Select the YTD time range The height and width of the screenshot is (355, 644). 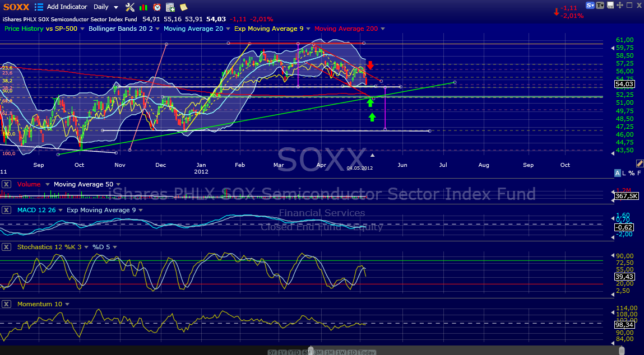pos(294,353)
